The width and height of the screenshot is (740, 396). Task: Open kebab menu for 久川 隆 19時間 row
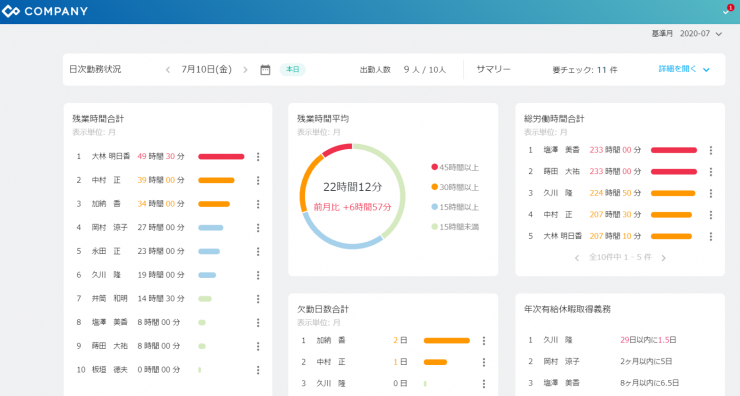pyautogui.click(x=258, y=275)
